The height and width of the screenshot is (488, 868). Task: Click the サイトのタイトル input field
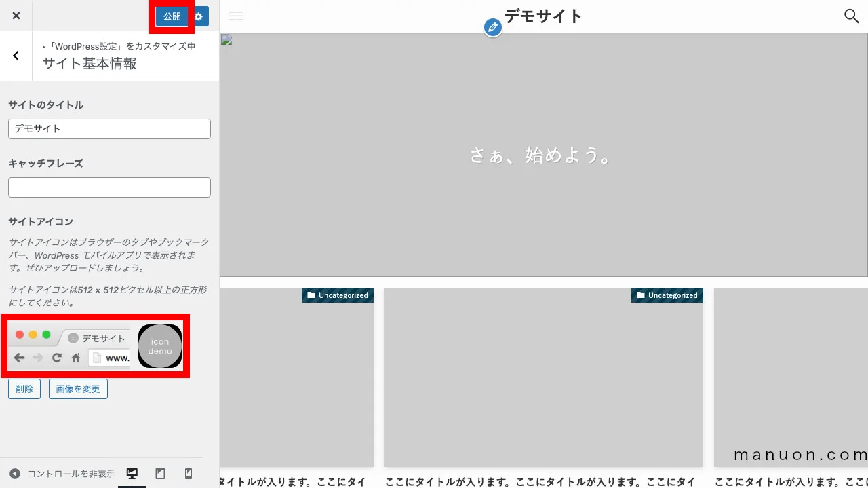tap(108, 128)
